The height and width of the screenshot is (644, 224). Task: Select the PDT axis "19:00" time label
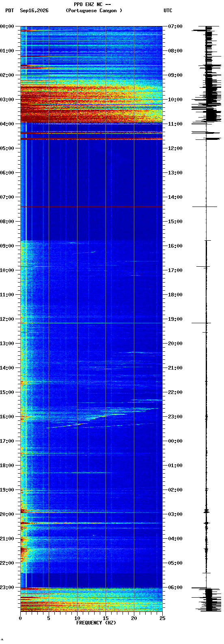tap(7, 490)
